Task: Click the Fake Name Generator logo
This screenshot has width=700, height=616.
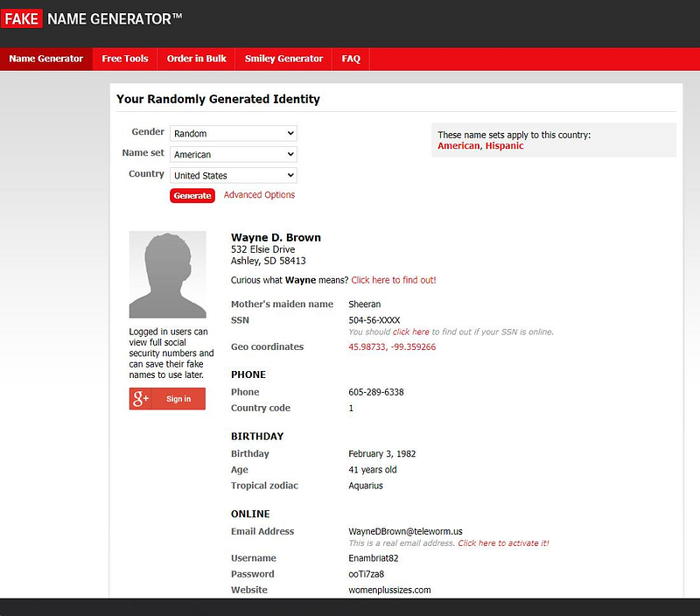Action: pyautogui.click(x=92, y=18)
